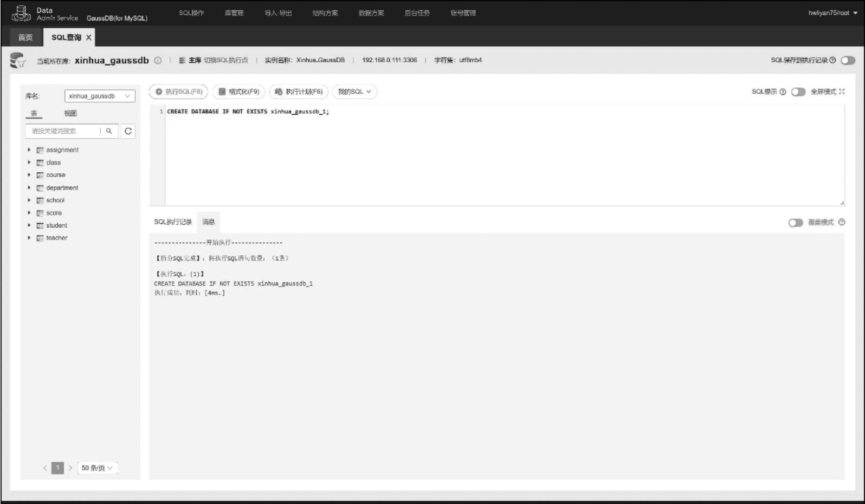Screen dimensions: 865x504
Task: Switch to the 表 tab in sidebar
Action: click(34, 113)
